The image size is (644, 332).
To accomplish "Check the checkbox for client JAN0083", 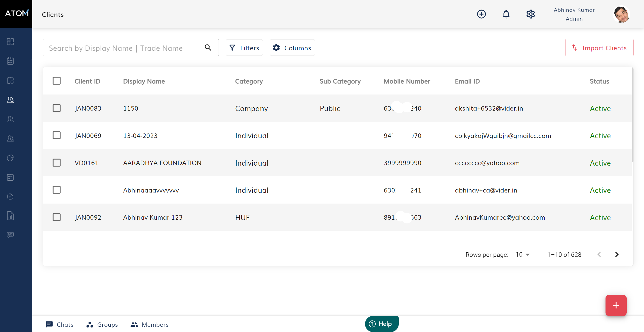I will click(57, 108).
